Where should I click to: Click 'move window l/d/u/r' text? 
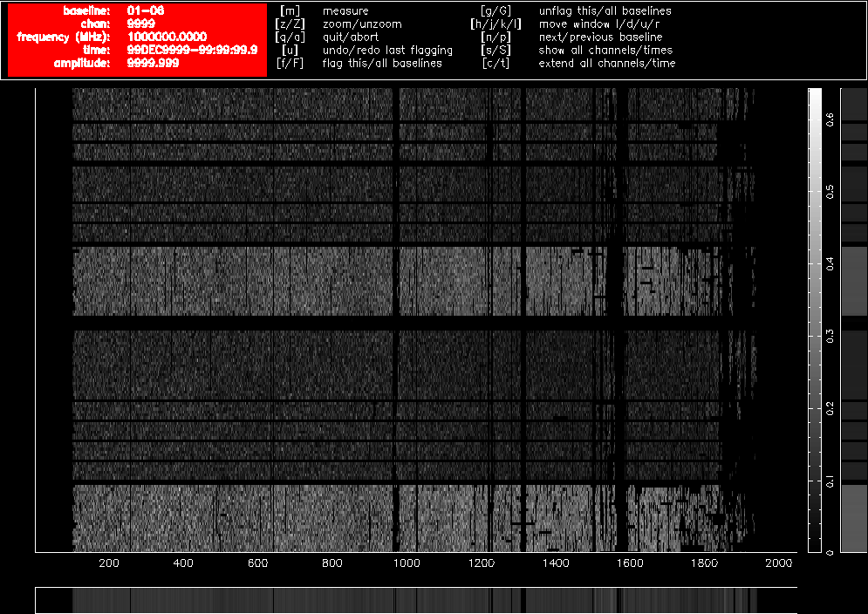[594, 24]
